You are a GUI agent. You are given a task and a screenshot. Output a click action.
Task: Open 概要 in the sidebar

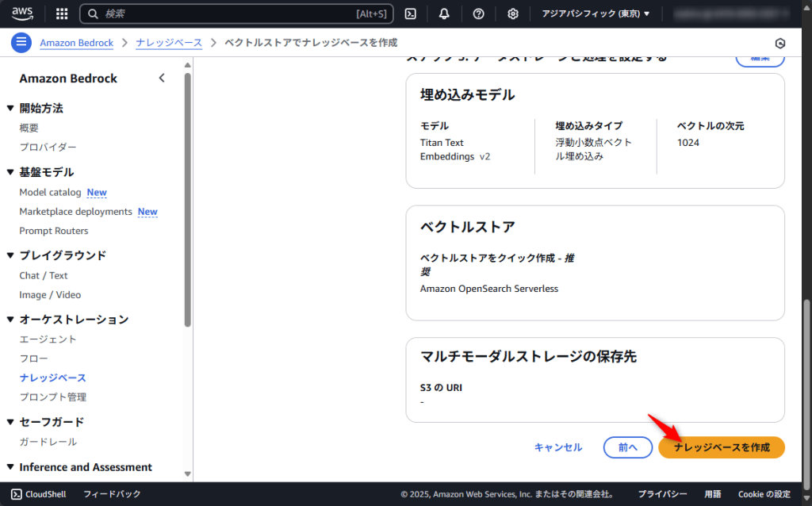[29, 128]
